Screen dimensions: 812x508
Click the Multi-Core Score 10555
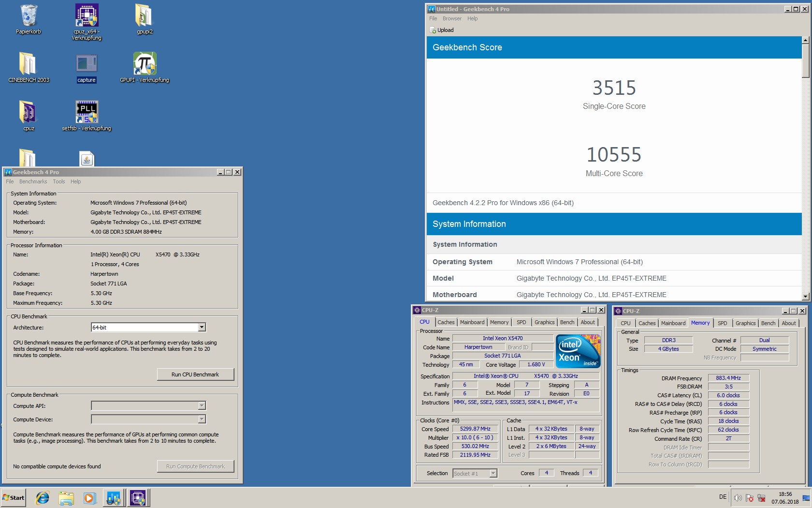614,155
